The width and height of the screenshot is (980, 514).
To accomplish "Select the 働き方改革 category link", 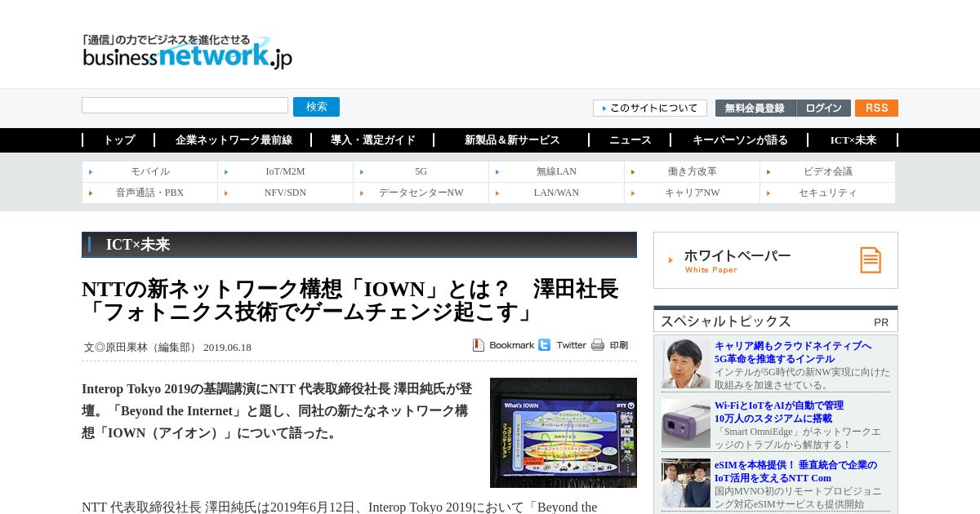I will pos(692,171).
